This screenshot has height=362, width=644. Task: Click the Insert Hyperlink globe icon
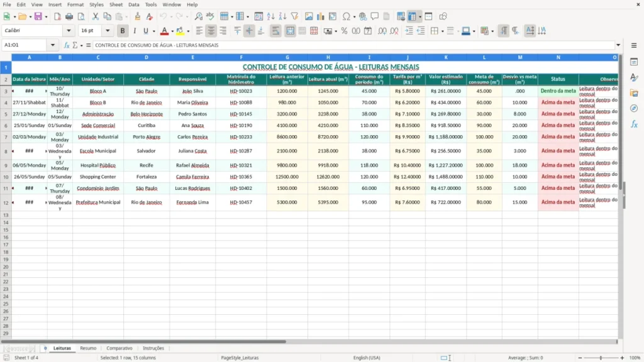point(363,16)
